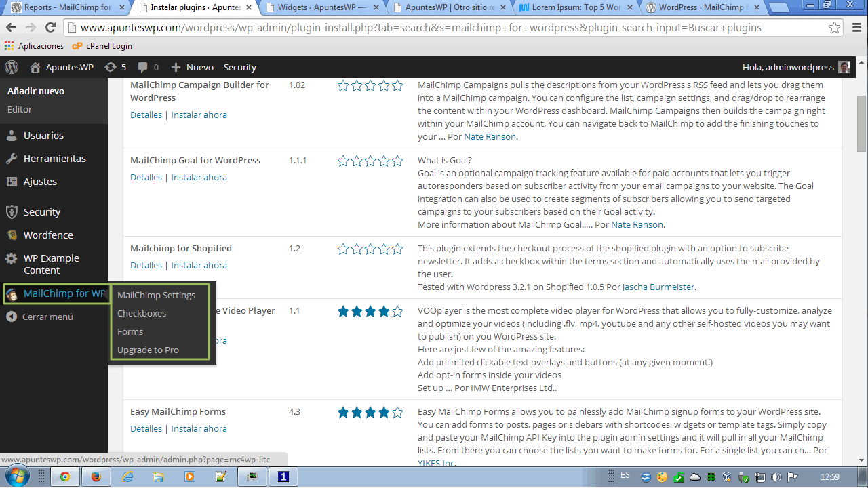Switch to WordPress › MailChimp tab
The width and height of the screenshot is (868, 488).
(701, 8)
